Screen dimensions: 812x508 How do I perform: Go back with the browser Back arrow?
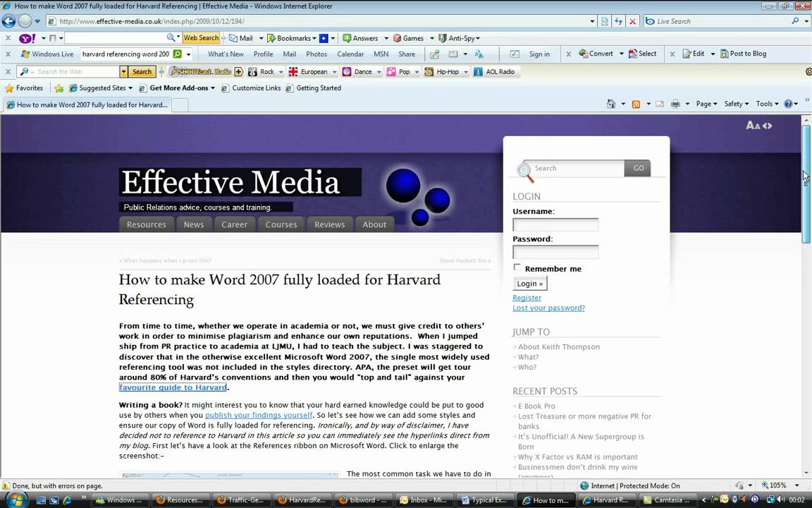click(8, 21)
